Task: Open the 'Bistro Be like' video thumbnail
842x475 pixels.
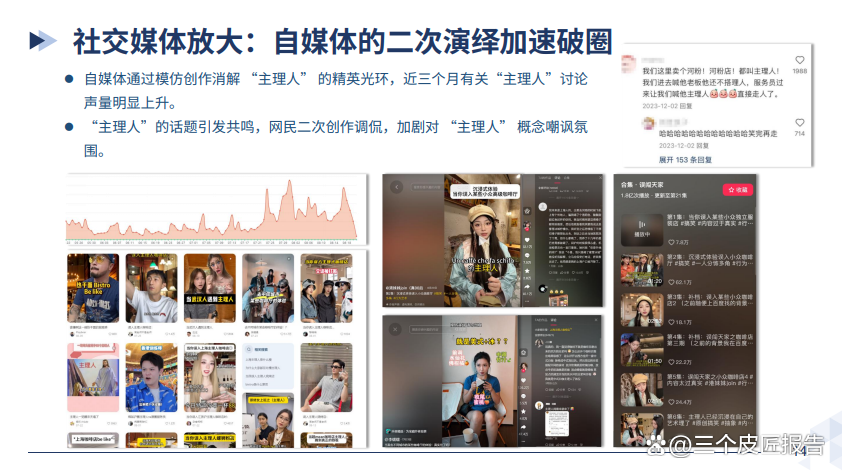Action: (x=92, y=289)
